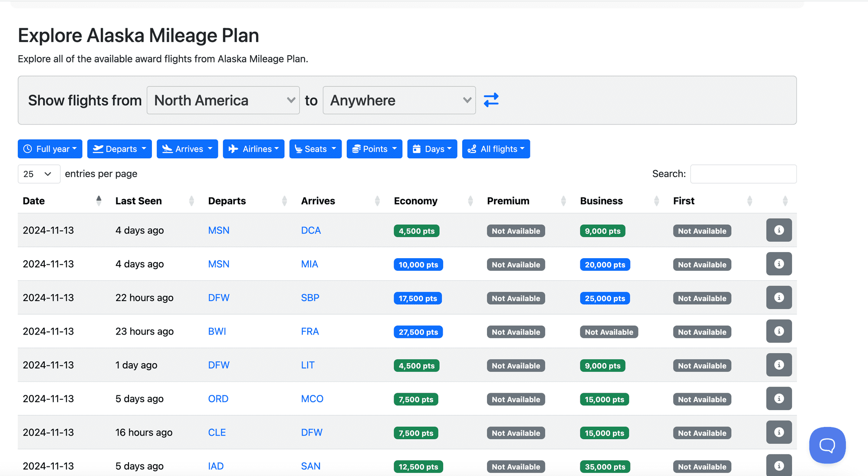
Task: Open the MCO arrival airport link
Action: (312, 399)
